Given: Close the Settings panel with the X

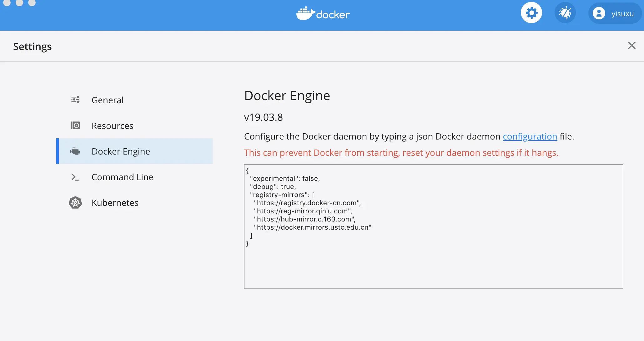Looking at the screenshot, I should click(x=631, y=45).
